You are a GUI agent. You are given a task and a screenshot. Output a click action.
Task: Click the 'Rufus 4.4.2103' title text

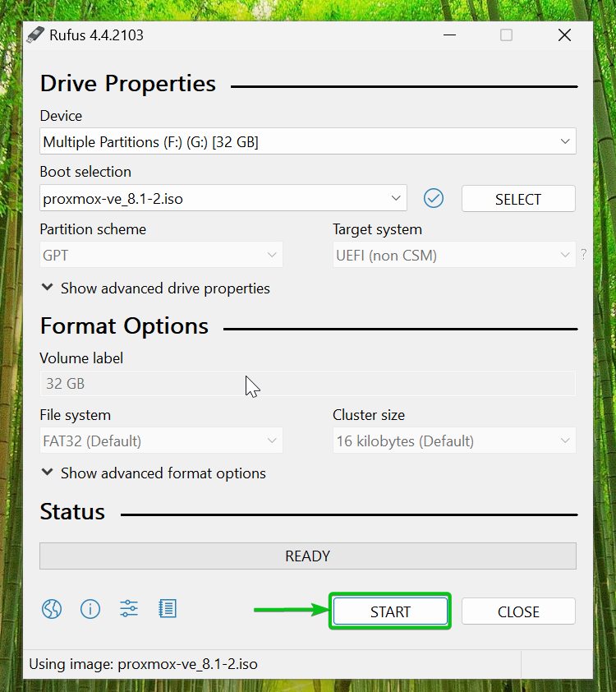96,35
